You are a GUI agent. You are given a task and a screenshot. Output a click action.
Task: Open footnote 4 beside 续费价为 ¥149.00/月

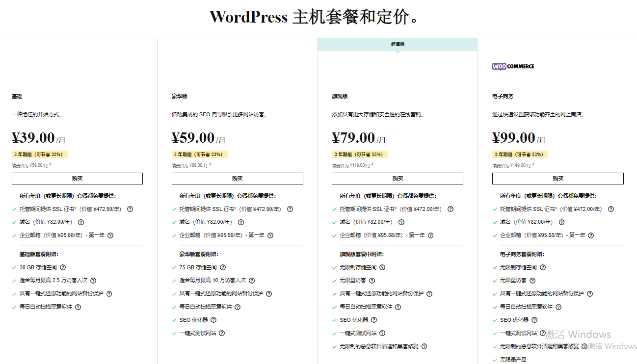coord(533,164)
